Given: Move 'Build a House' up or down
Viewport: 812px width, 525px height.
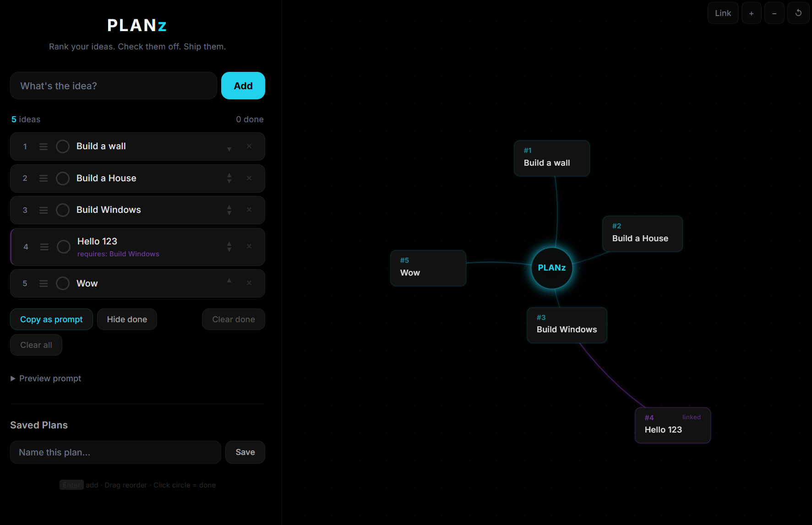Looking at the screenshot, I should [229, 179].
